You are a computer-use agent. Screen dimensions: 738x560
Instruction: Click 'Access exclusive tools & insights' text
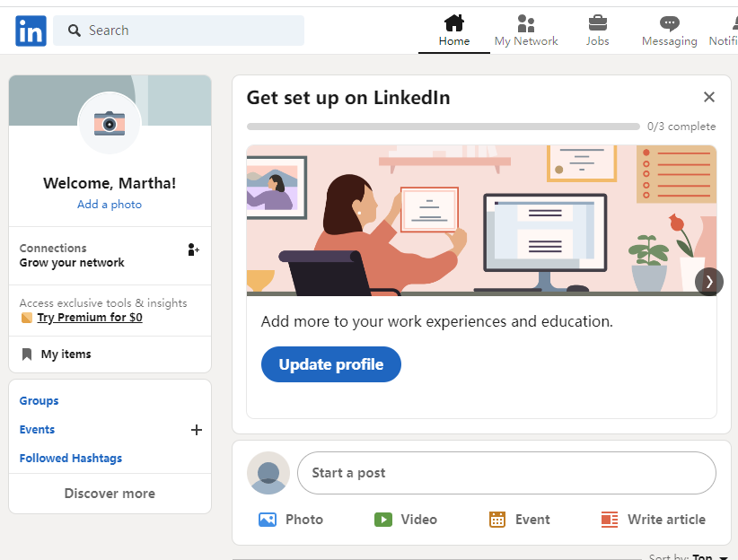(x=103, y=303)
